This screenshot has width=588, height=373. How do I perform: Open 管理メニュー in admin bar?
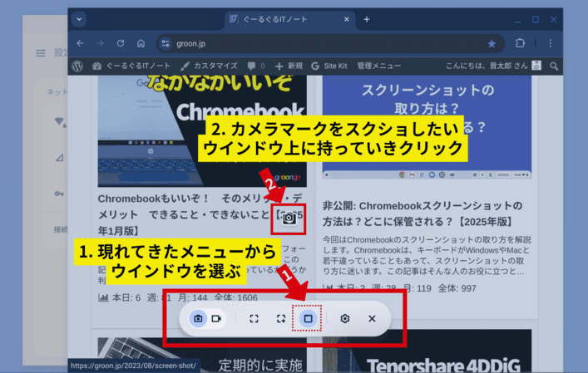378,66
